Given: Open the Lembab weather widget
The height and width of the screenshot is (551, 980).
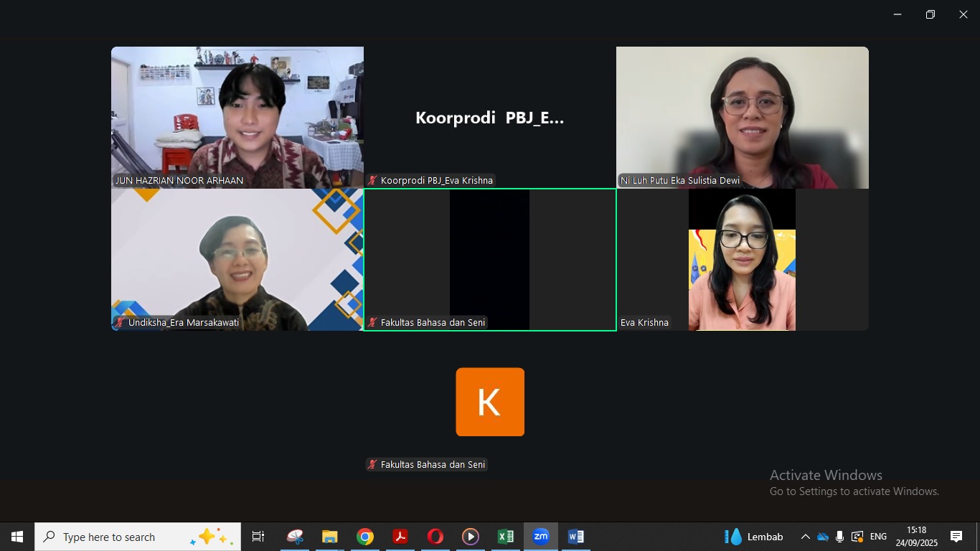Looking at the screenshot, I should 754,537.
